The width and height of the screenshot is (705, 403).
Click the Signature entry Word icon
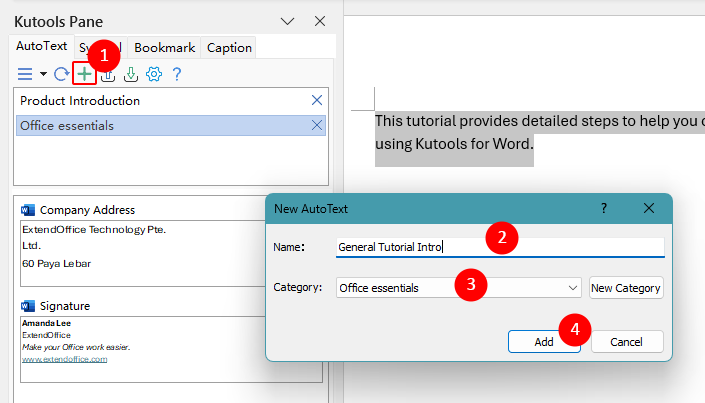click(x=28, y=306)
